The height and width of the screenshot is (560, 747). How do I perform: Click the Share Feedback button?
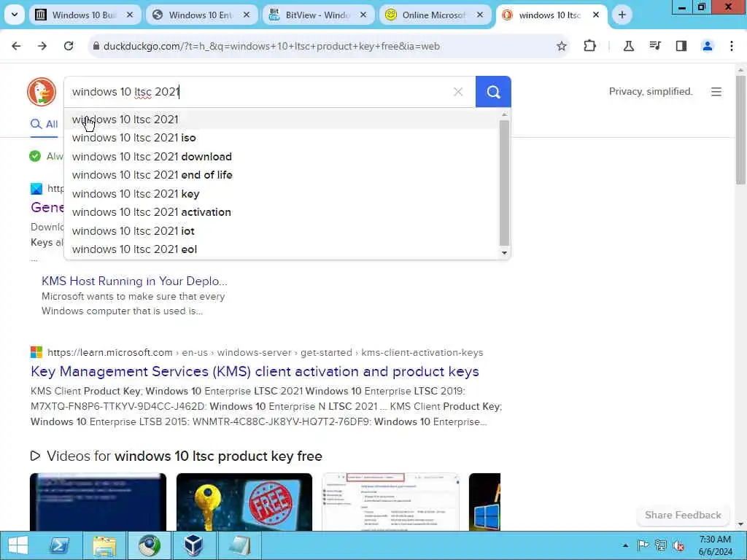pyautogui.click(x=683, y=515)
